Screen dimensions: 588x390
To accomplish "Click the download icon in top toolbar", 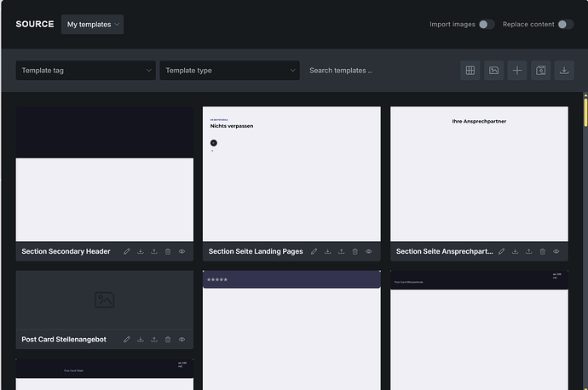I will tap(564, 71).
